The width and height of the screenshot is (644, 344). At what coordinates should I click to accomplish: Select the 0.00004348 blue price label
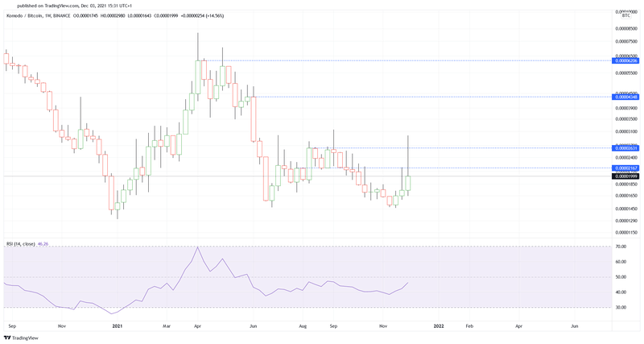[x=625, y=97]
